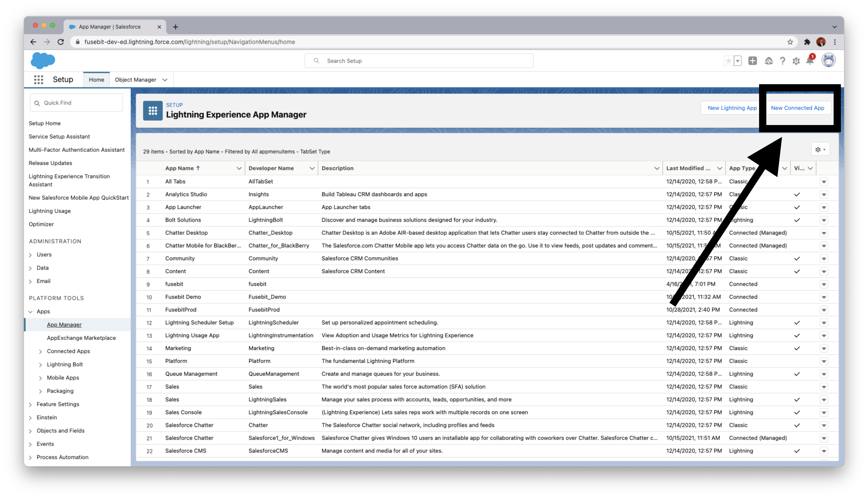The width and height of the screenshot is (868, 498).
Task: Click the Salesforce cloud logo
Action: point(43,60)
